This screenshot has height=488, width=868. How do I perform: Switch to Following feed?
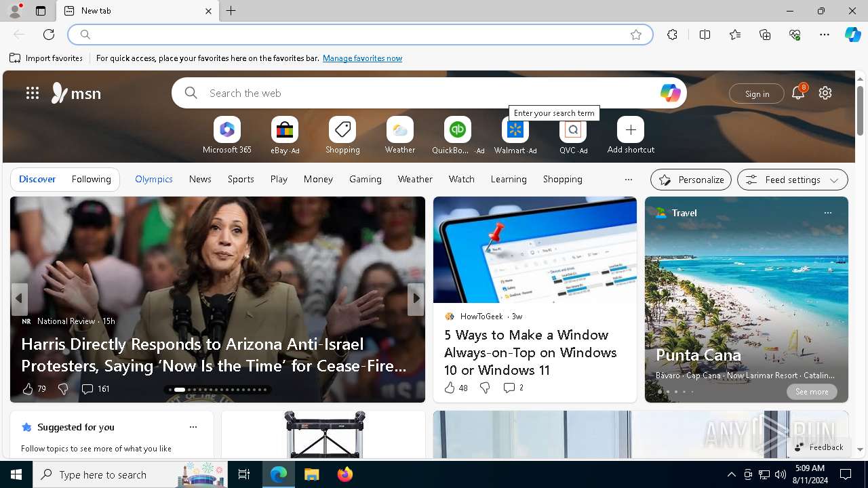(x=91, y=179)
